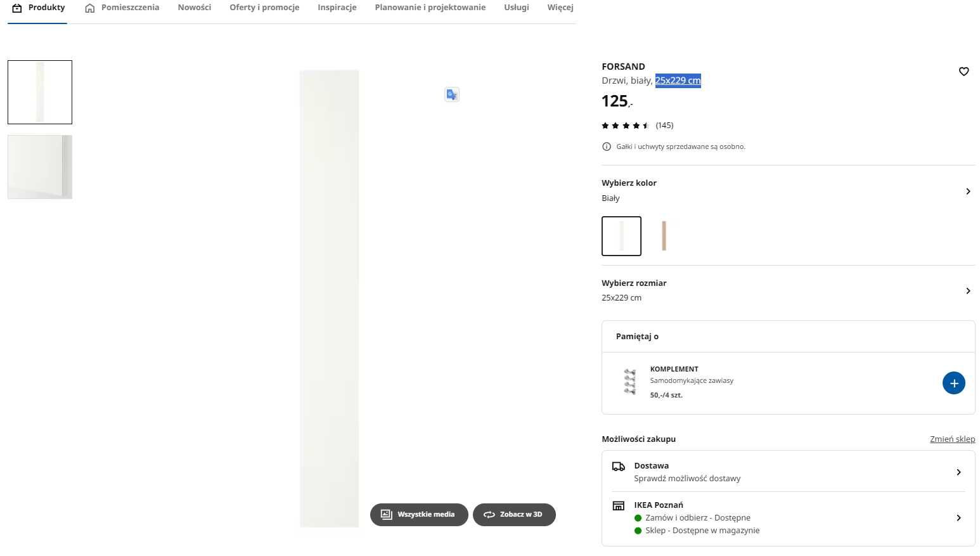This screenshot has width=980, height=556.
Task: Click the KOMPLEMENT hinges product image
Action: [629, 382]
